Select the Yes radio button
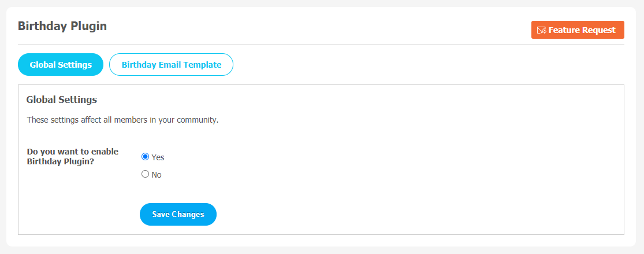The image size is (644, 254). [145, 156]
